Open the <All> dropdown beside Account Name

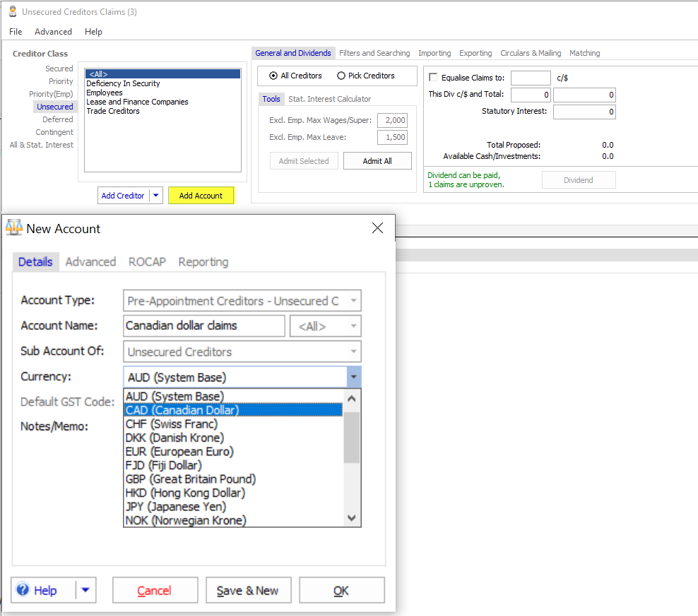click(x=325, y=326)
